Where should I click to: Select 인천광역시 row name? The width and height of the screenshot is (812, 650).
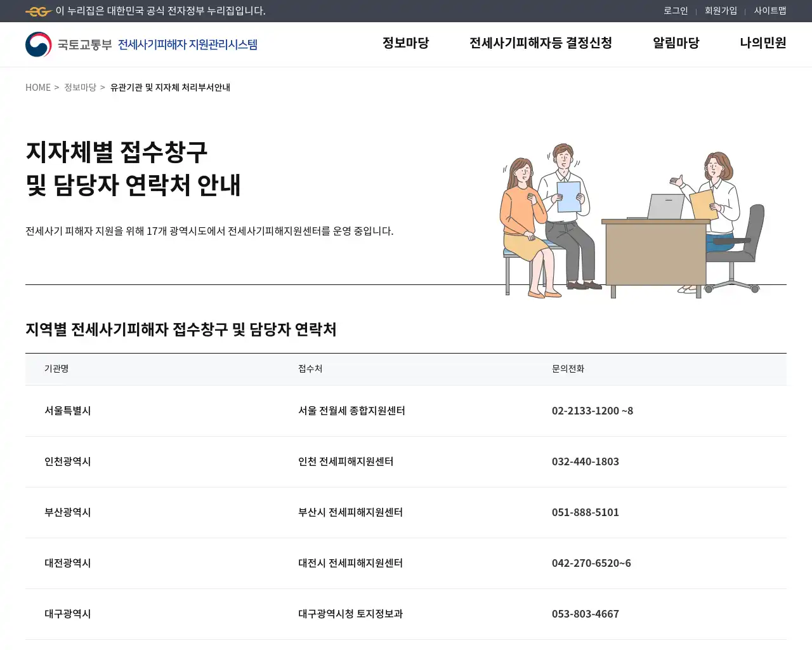[x=68, y=461]
